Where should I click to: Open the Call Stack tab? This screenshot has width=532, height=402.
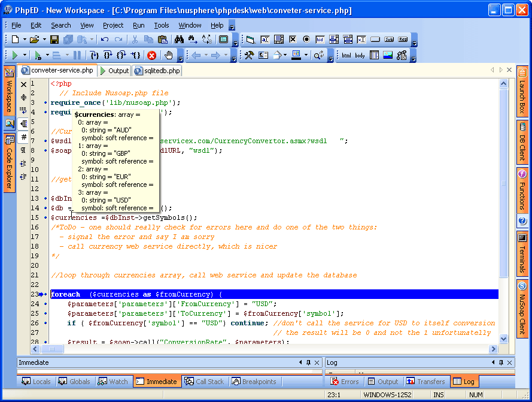205,382
